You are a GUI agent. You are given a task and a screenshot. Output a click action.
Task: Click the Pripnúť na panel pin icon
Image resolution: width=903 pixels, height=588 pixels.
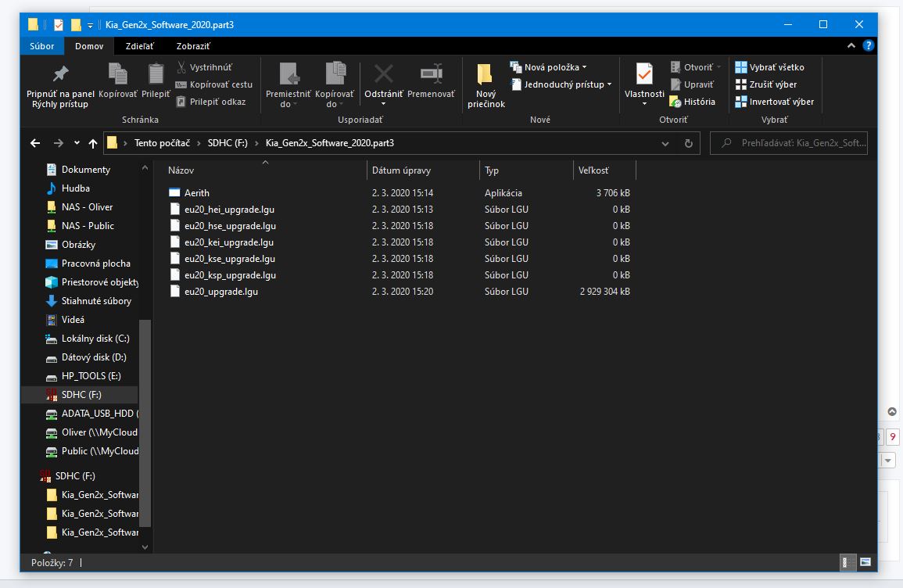tap(60, 73)
